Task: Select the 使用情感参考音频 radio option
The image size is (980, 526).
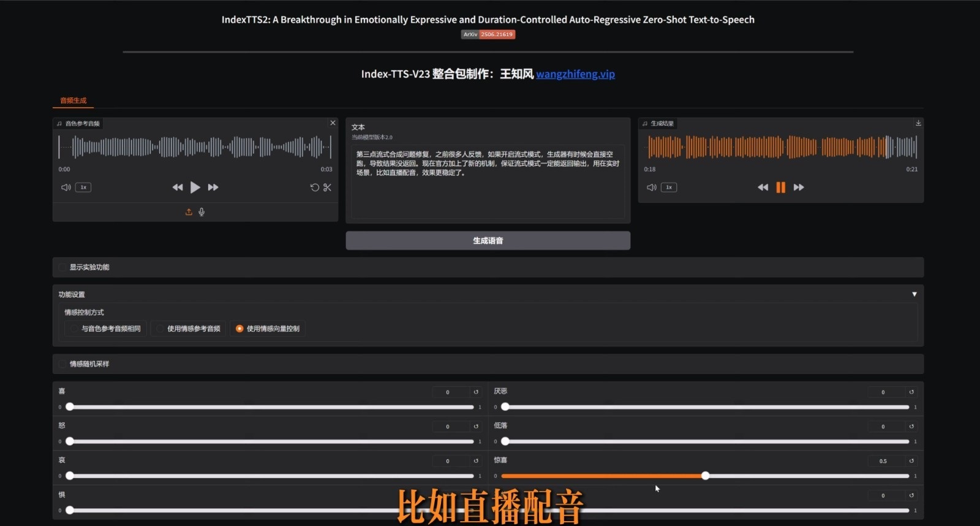Action: click(160, 329)
